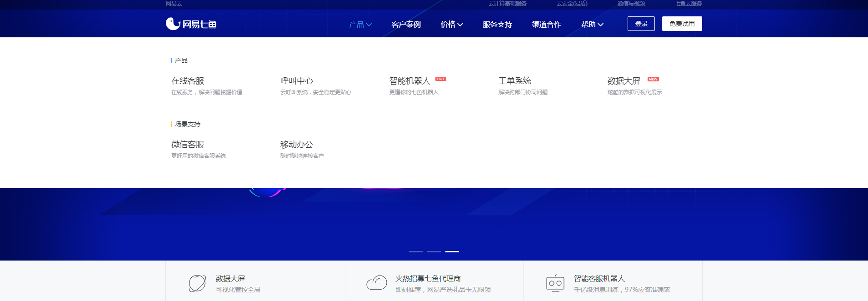Open the 客户案例 nav item
Screen dimensions: 868x301
(x=406, y=24)
